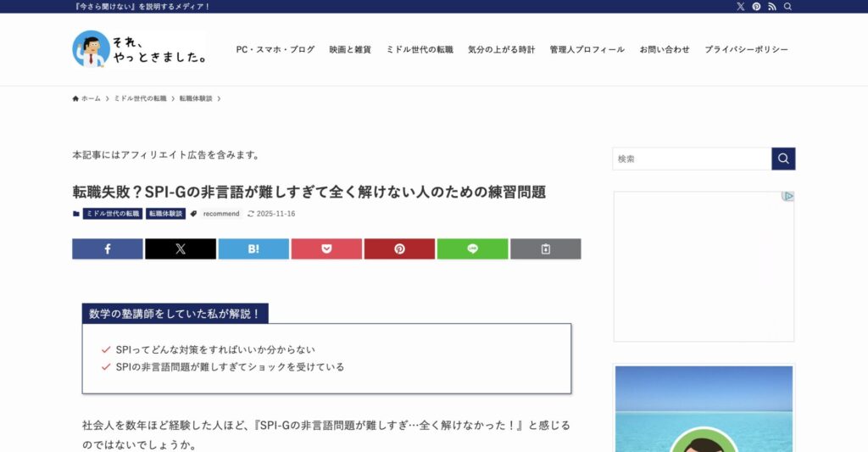Open お問い合わせ menu item
868x452 pixels.
665,49
